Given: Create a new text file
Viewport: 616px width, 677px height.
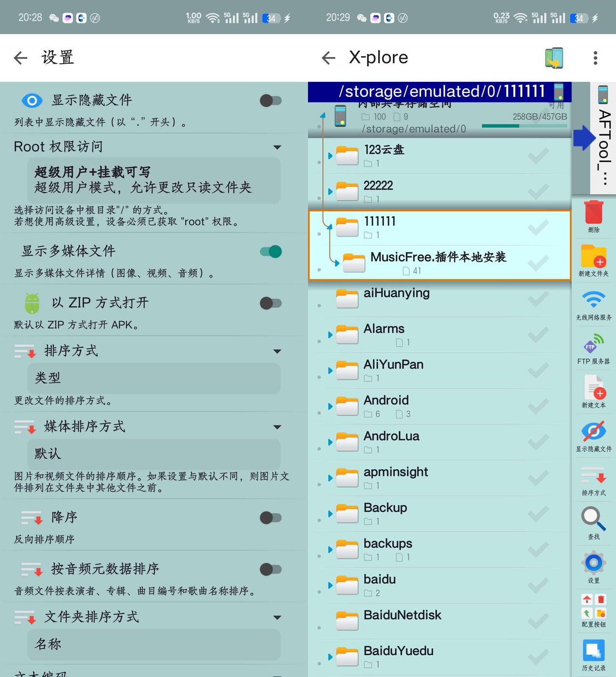Looking at the screenshot, I should click(593, 389).
